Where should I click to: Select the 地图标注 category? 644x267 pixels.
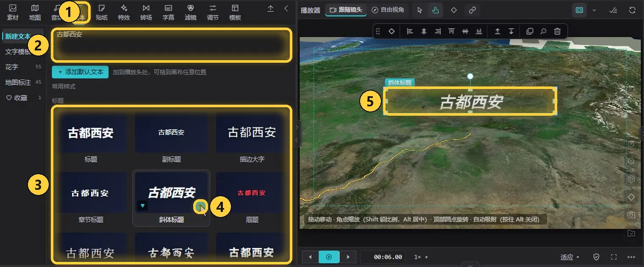tap(23, 82)
